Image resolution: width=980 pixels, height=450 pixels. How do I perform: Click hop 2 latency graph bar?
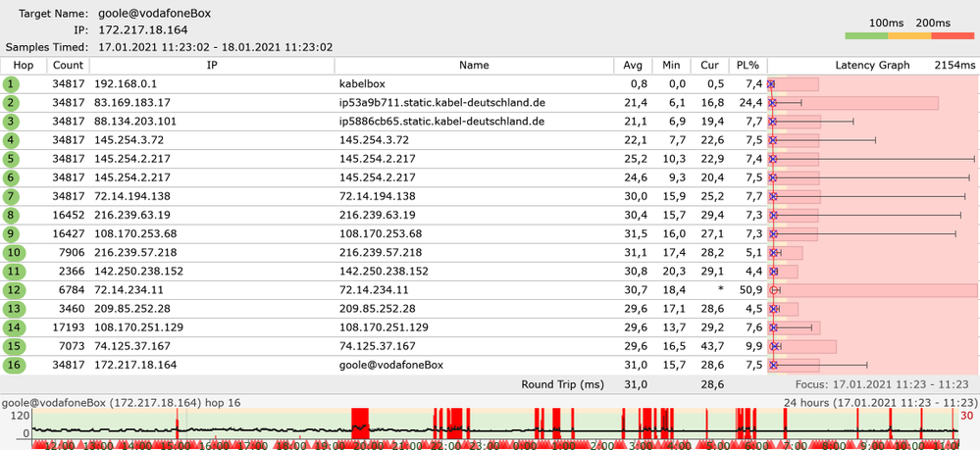(853, 103)
